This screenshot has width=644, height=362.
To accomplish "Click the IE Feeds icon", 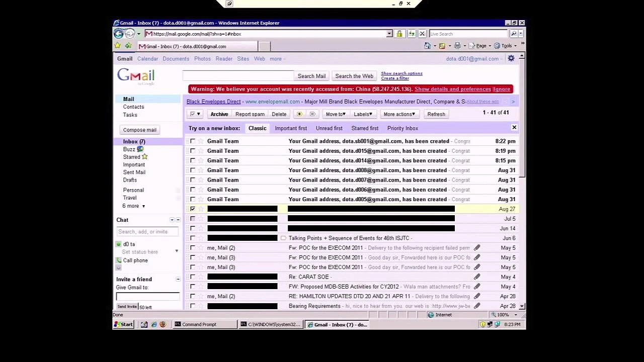I will 442,46.
